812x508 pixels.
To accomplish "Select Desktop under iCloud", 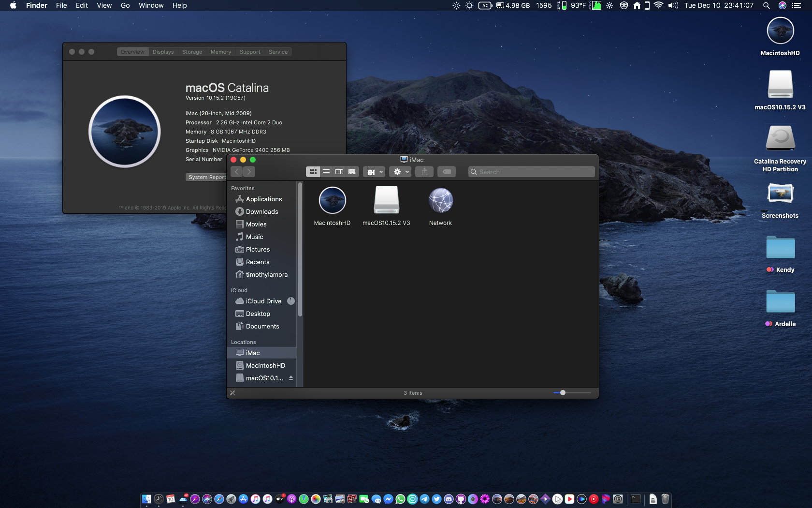I will point(261,314).
